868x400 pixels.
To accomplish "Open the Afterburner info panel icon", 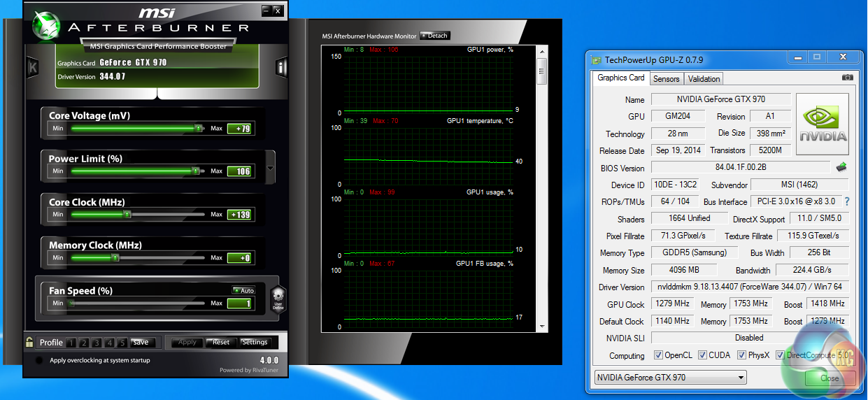I will pos(281,67).
